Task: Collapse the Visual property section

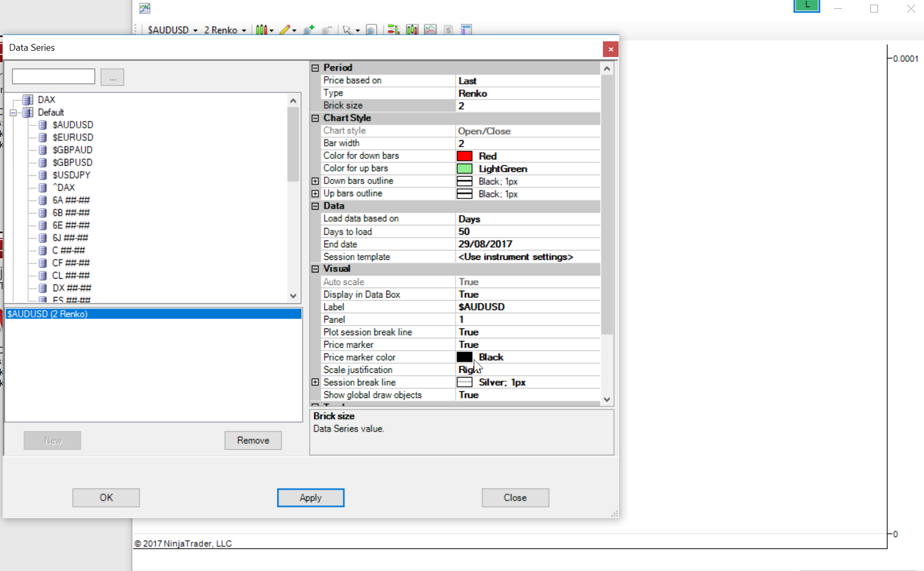Action: pyautogui.click(x=315, y=269)
